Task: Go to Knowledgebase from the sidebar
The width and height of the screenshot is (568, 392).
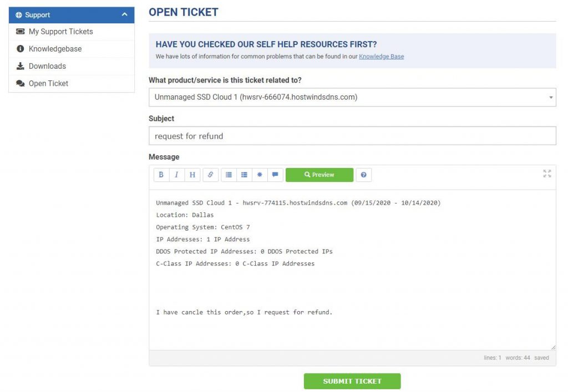Action: (x=55, y=49)
